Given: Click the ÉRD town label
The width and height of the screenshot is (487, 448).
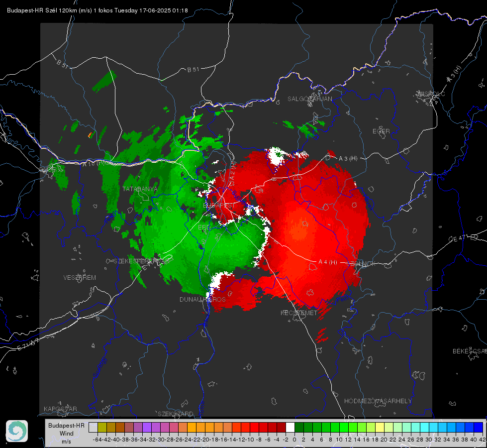Looking at the screenshot, I should pos(203,227).
